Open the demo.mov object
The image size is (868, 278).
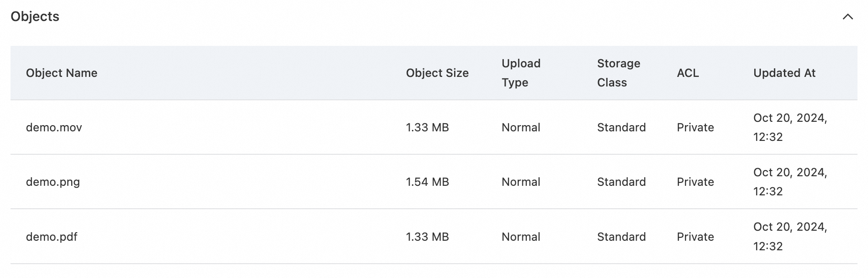(54, 128)
